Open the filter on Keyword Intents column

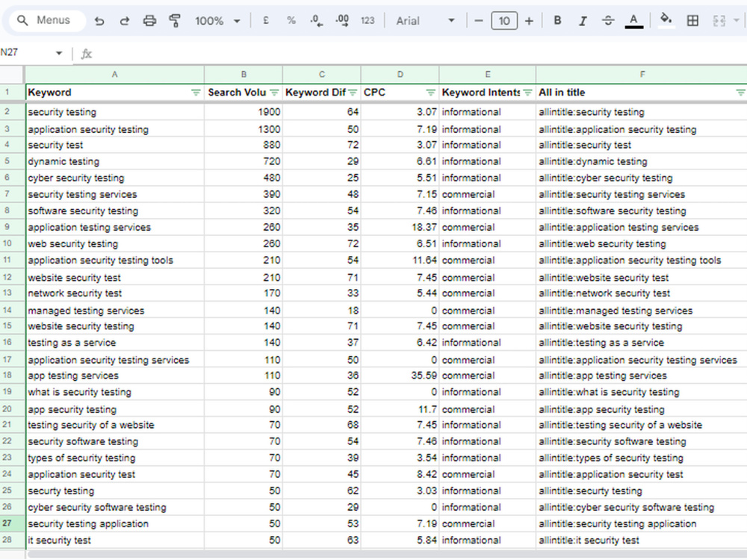pos(527,93)
